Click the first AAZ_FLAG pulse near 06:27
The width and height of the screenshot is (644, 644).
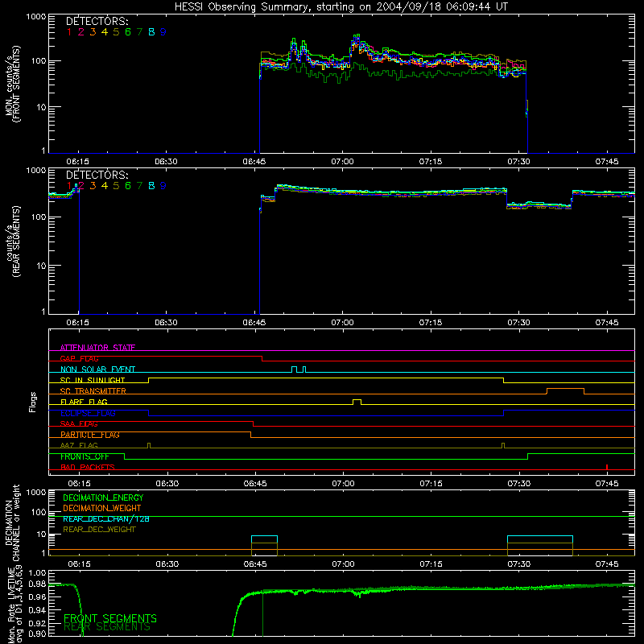click(149, 446)
